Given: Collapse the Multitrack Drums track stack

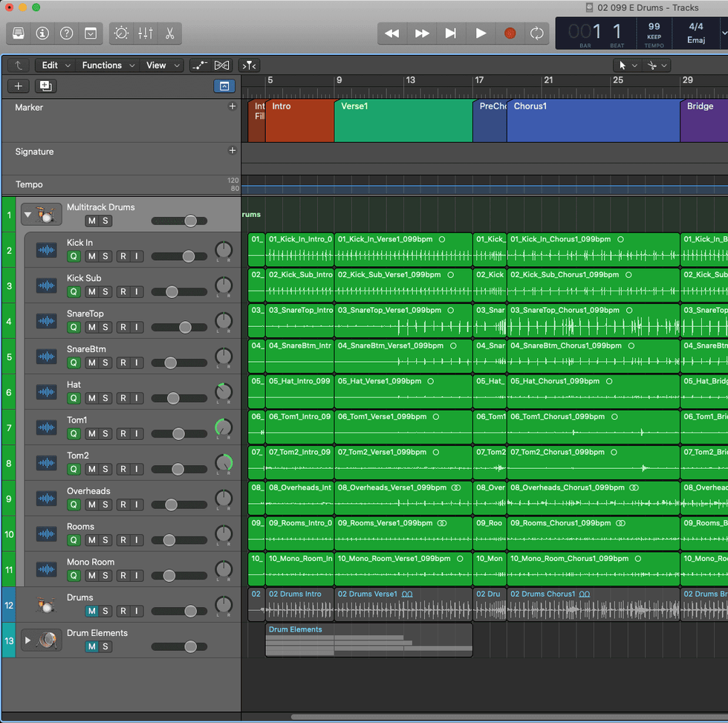Looking at the screenshot, I should coord(28,215).
